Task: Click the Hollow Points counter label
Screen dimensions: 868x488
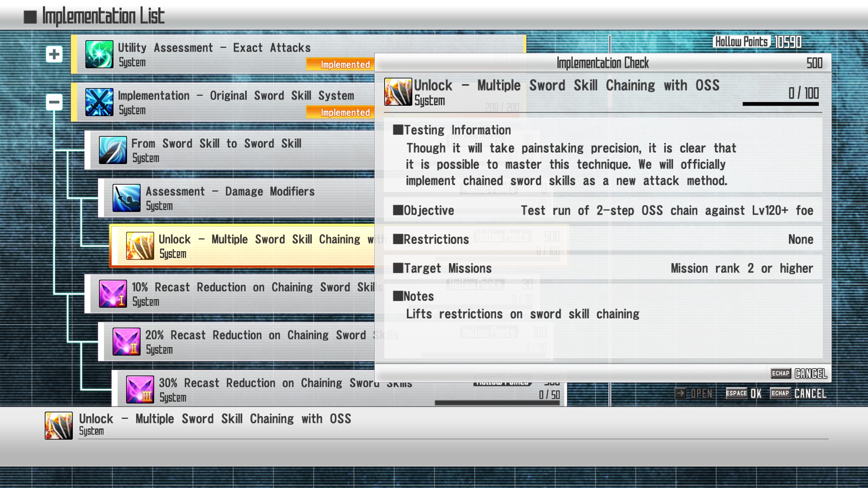Action: [741, 42]
